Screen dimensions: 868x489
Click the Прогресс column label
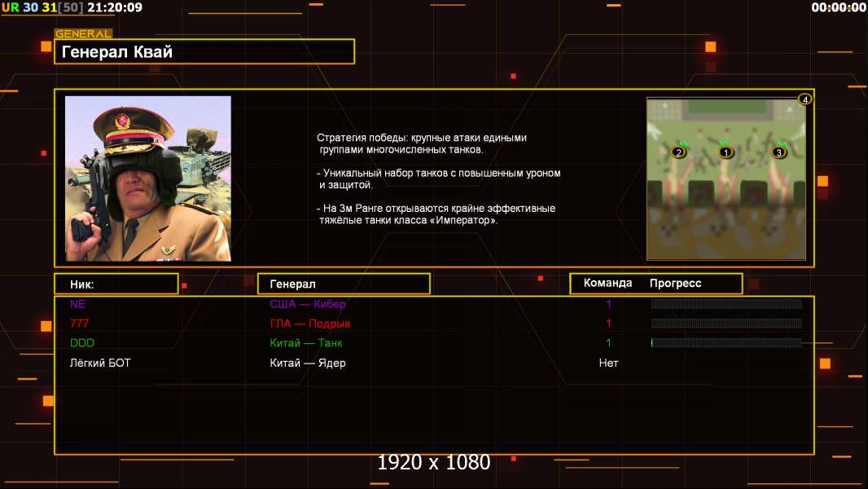pos(675,284)
